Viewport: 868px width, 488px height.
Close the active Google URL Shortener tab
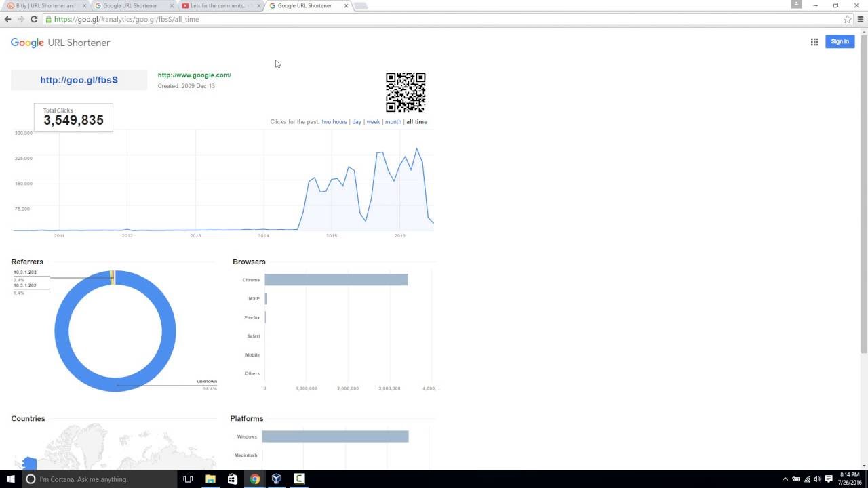pyautogui.click(x=346, y=6)
